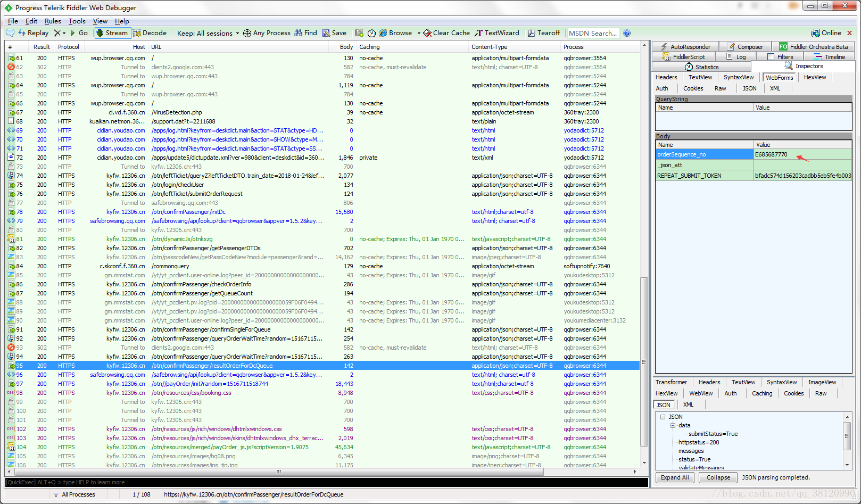The image size is (861, 504).
Task: Open help question mark icon
Action: 627,33
